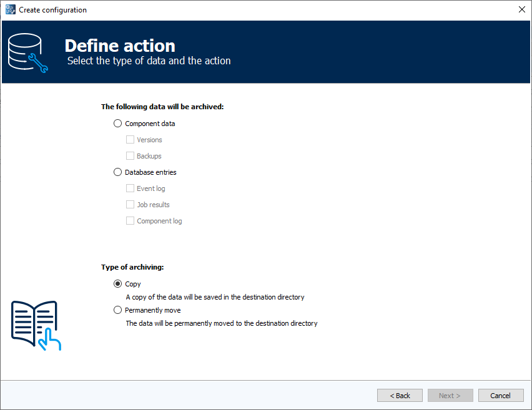Choose the Copy archiving type
532x410 pixels.
tap(117, 283)
